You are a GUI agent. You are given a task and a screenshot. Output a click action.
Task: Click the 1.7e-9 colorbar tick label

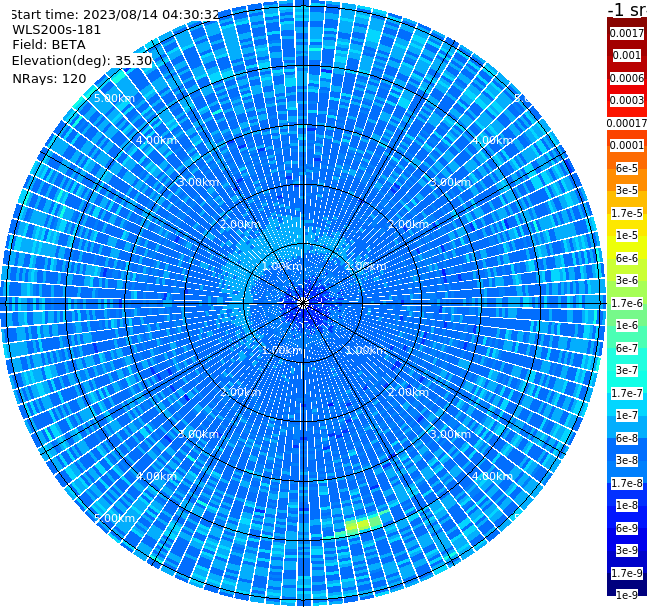point(627,573)
